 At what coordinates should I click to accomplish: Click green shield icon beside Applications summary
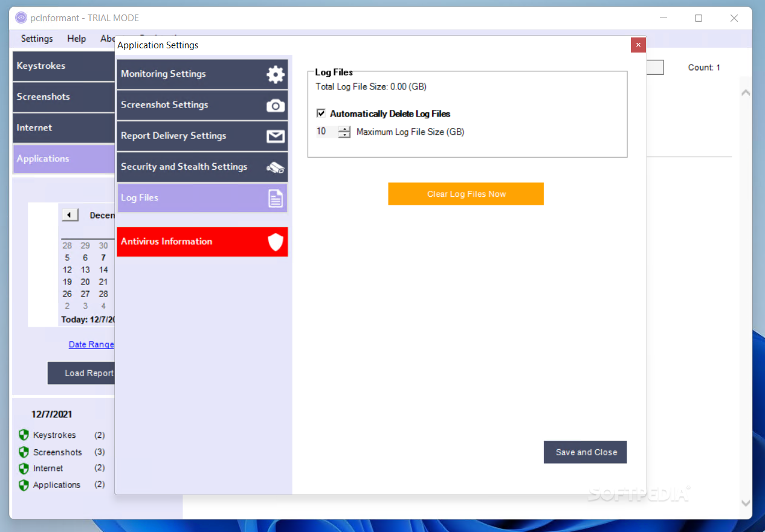click(24, 485)
